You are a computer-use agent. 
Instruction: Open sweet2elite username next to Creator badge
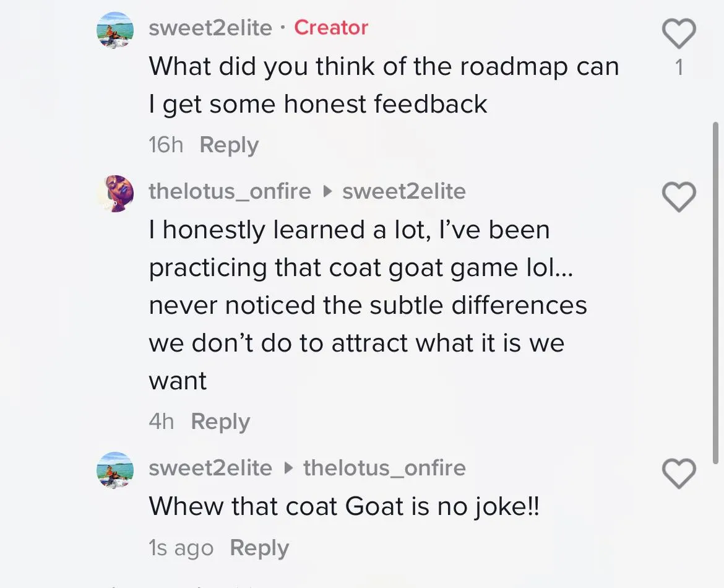(210, 28)
